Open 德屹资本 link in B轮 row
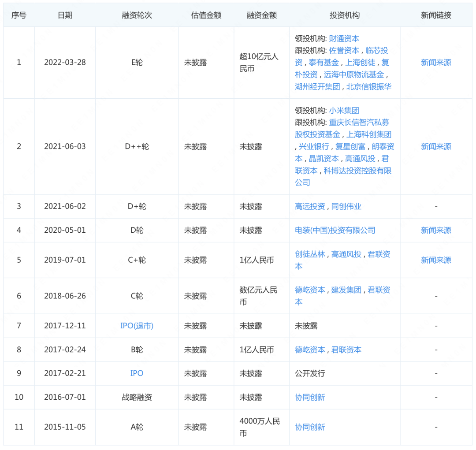 coord(310,350)
